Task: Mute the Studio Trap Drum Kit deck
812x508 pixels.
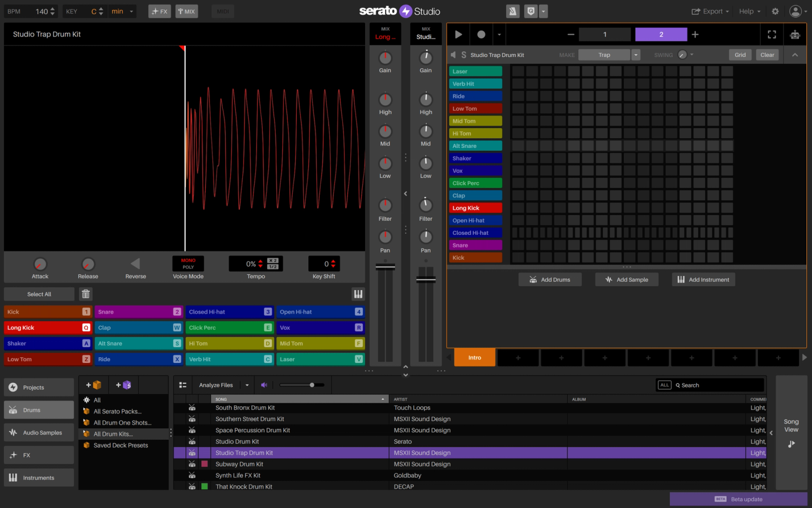Action: [453, 55]
